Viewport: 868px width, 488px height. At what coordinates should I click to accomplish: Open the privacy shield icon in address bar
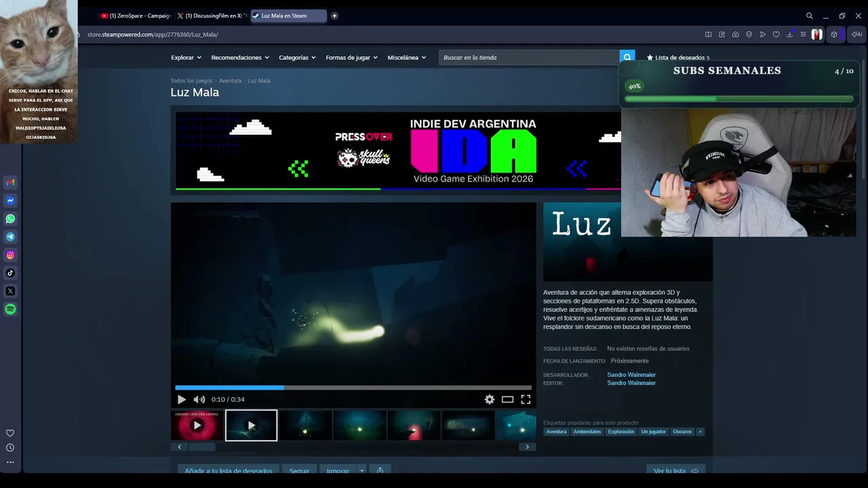coord(749,35)
